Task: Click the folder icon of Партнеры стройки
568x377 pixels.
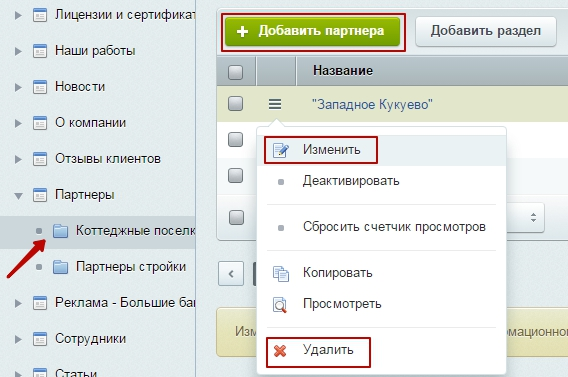Action: [x=60, y=267]
